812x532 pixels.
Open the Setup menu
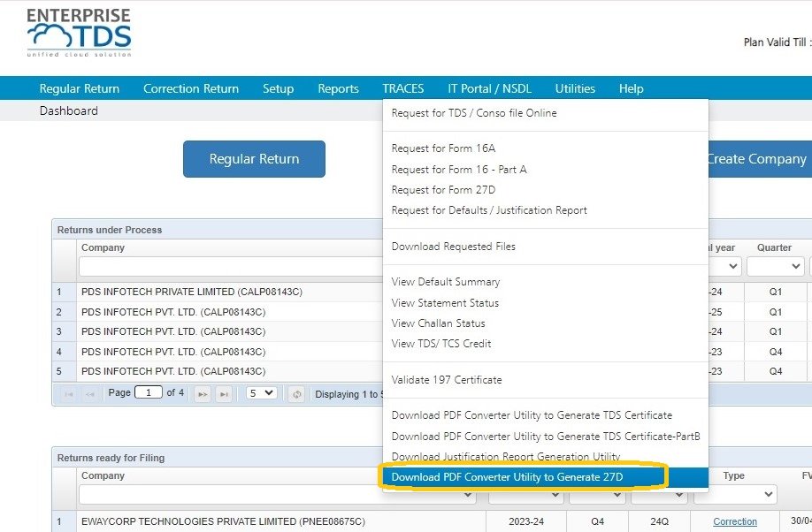point(278,88)
